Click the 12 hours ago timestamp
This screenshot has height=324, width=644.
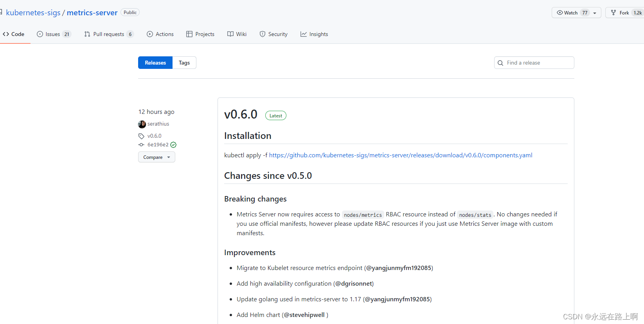point(157,112)
